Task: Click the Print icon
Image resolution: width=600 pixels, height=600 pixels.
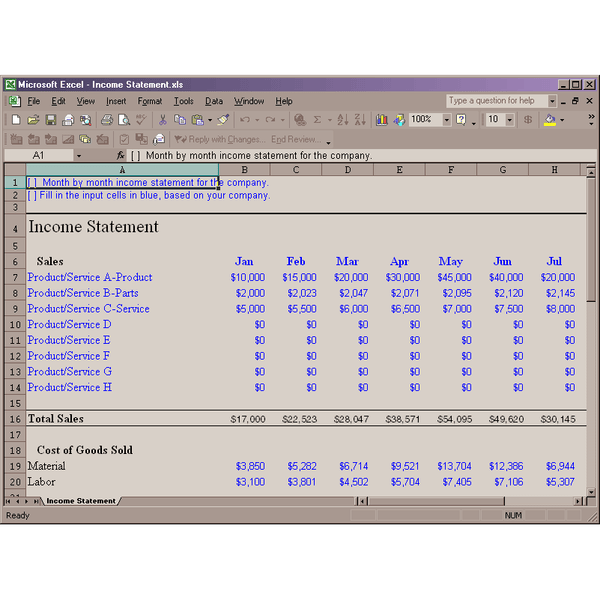Action: point(107,120)
